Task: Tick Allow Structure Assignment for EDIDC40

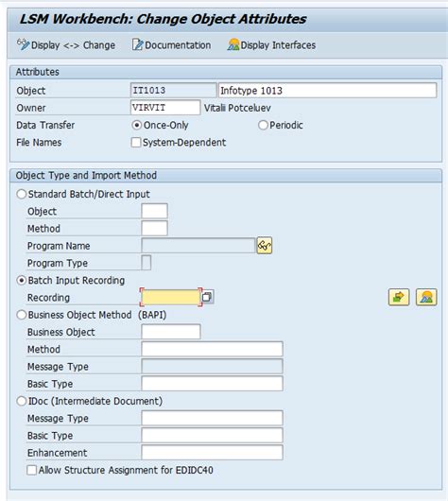Action: coord(31,471)
